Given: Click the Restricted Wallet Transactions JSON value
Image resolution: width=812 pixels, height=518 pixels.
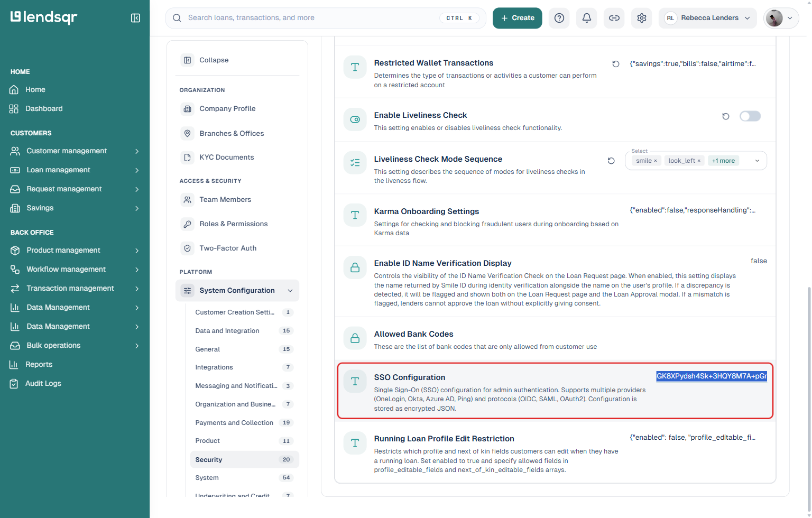Looking at the screenshot, I should pyautogui.click(x=693, y=64).
